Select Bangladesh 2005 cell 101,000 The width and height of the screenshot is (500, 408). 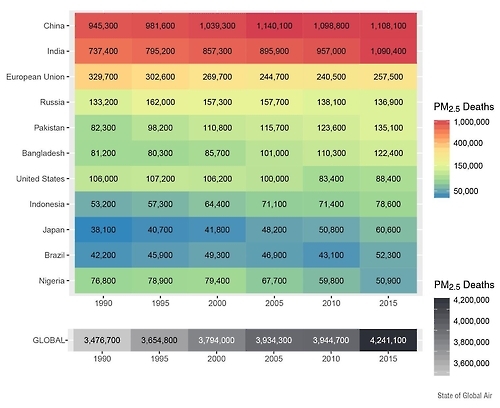[274, 153]
